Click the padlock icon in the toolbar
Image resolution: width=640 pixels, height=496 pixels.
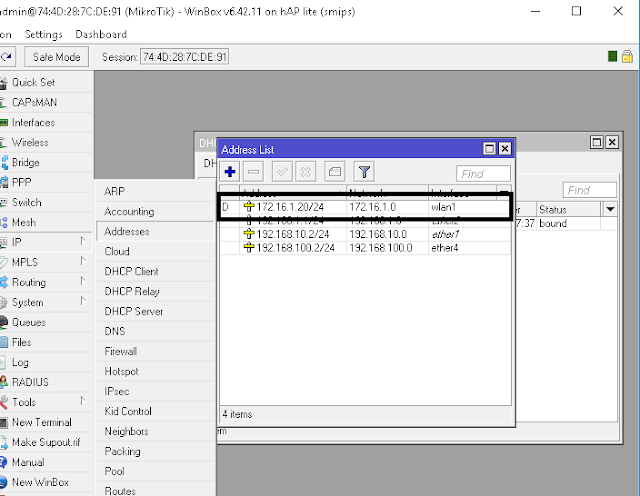(627, 56)
